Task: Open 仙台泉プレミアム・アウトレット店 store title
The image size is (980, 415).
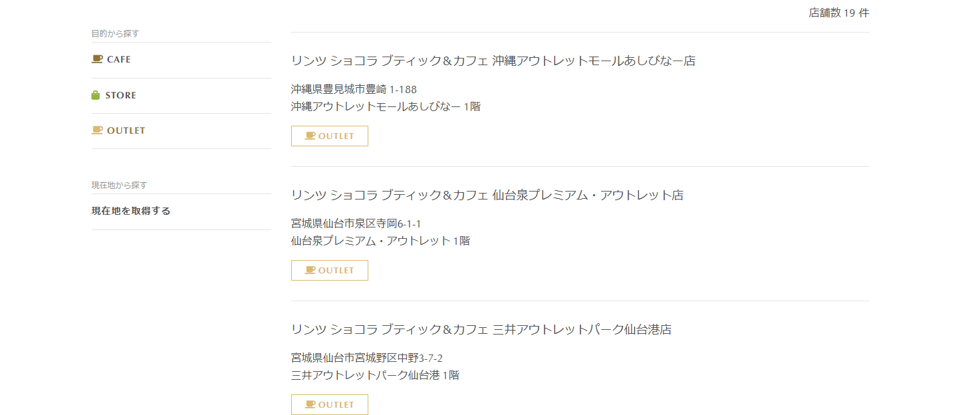Action: click(x=487, y=195)
